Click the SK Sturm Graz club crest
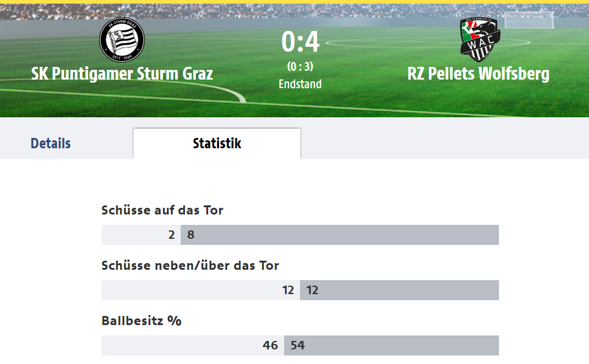589x364 pixels. (122, 39)
